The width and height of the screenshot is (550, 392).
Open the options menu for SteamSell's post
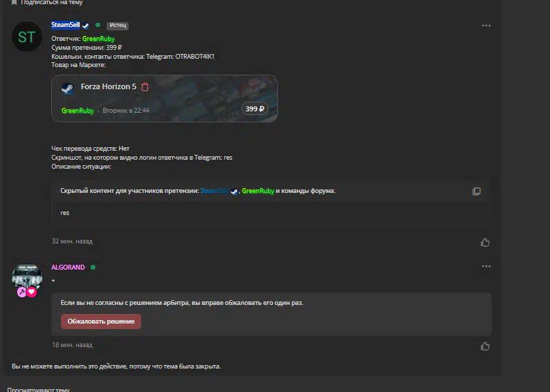[486, 26]
